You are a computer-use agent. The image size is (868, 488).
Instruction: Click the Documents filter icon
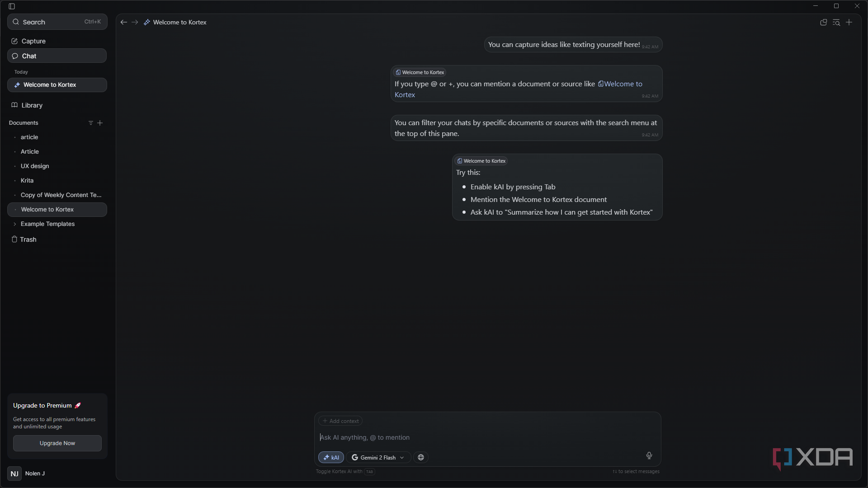[x=90, y=123]
